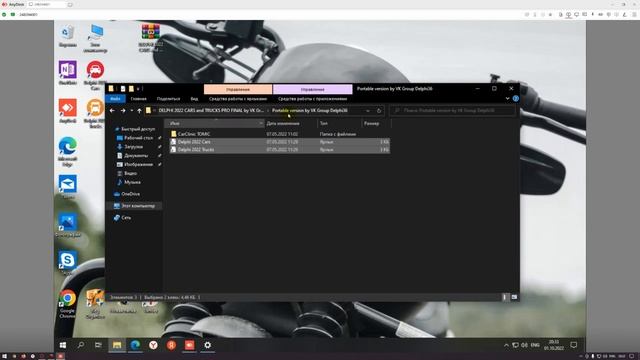
Task: Open the Shortcut Tools ribbon tab
Action: tap(238, 99)
